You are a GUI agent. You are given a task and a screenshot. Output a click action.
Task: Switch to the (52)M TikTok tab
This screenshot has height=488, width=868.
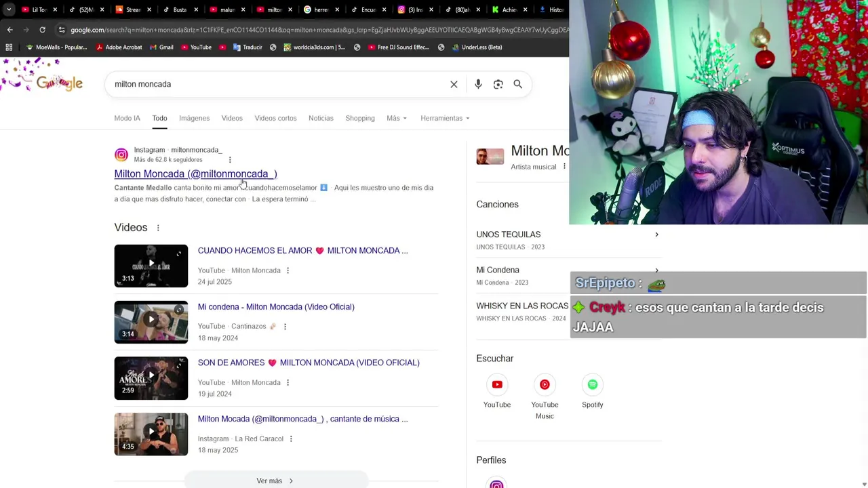click(81, 9)
